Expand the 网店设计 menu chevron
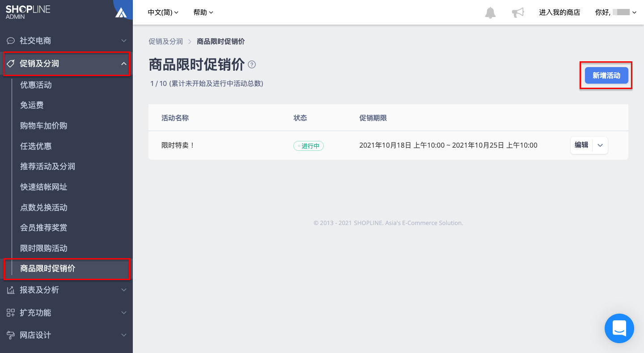 124,335
